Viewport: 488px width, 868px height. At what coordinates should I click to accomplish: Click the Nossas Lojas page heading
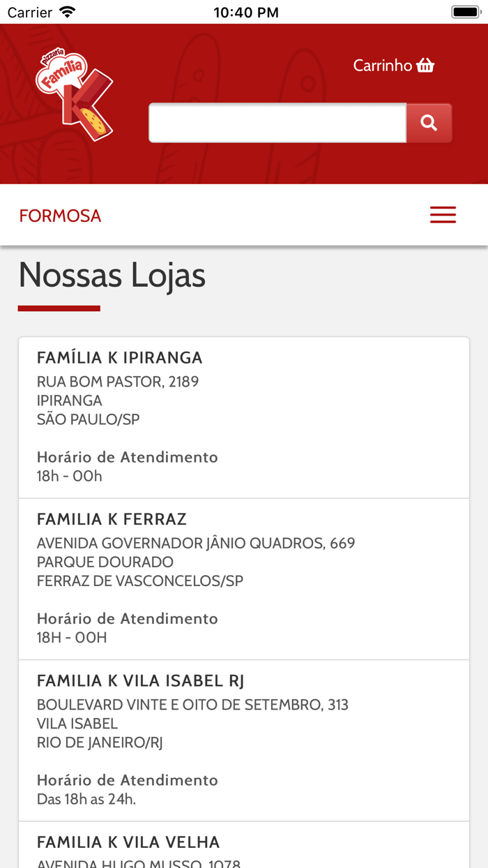pos(112,276)
